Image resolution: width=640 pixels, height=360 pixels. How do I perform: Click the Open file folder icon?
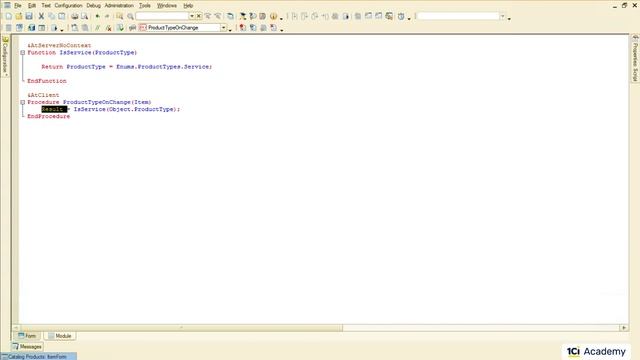coord(19,16)
